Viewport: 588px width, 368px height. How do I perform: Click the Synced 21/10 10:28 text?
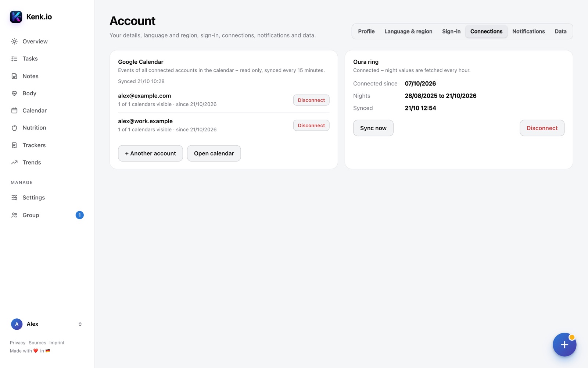(141, 81)
